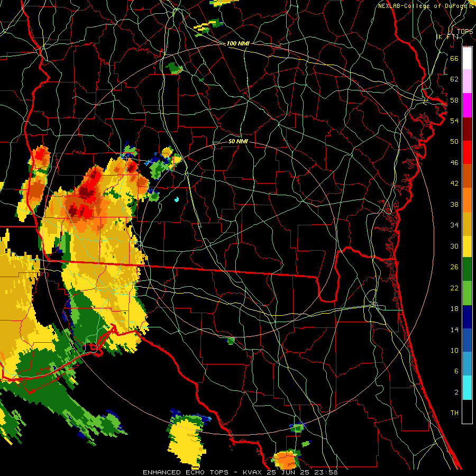Click the 38 scale value
This screenshot has height=476, width=476.
(x=454, y=204)
